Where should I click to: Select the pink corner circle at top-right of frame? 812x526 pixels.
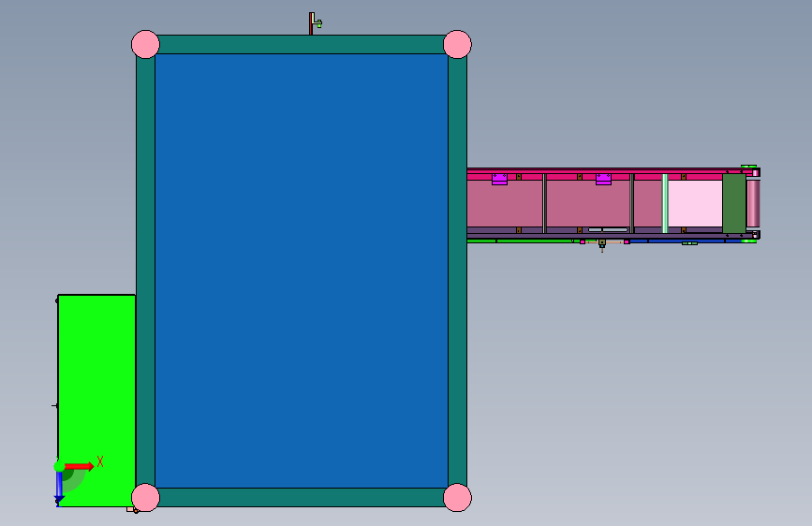click(x=457, y=44)
